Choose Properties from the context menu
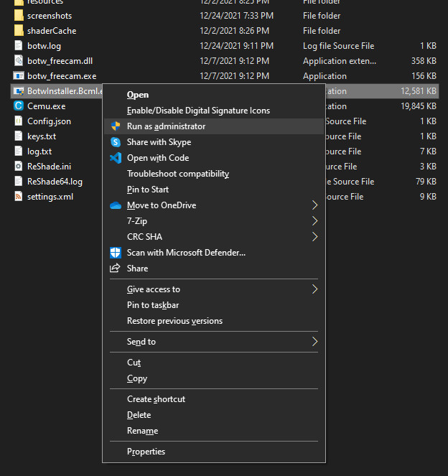Screen dimensions: 448x476 146,452
